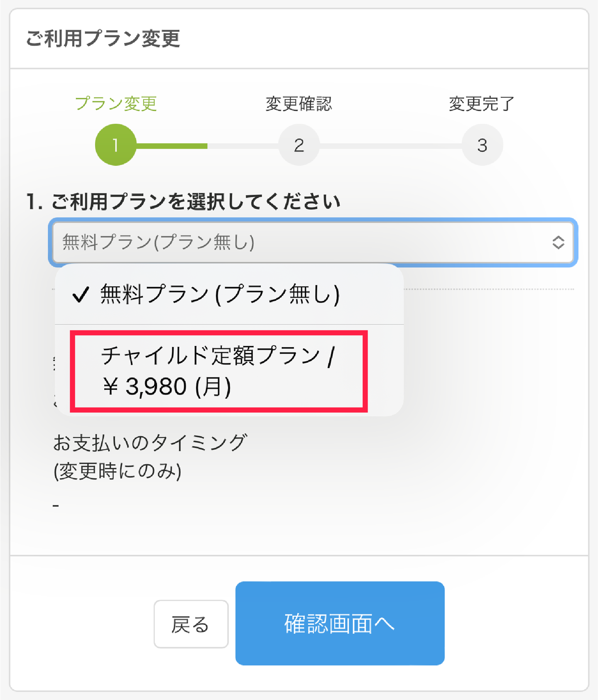
Task: Click the checkmark beside 無料プラン option
Action: [81, 295]
